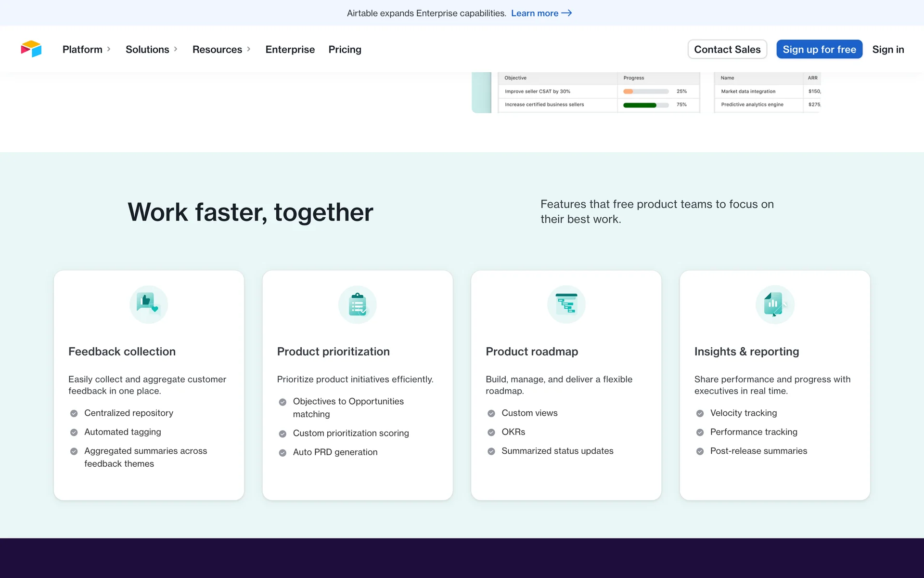
Task: Click the Contact Sales button
Action: (x=727, y=49)
